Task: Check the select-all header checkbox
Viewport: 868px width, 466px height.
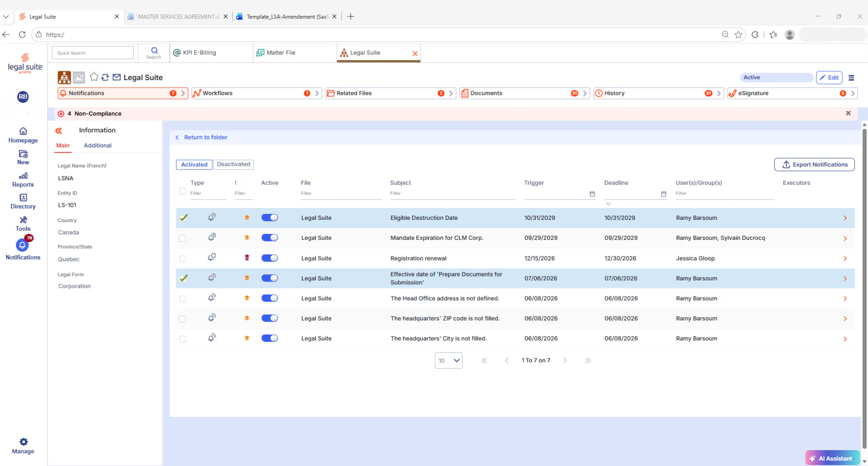Action: [x=183, y=191]
